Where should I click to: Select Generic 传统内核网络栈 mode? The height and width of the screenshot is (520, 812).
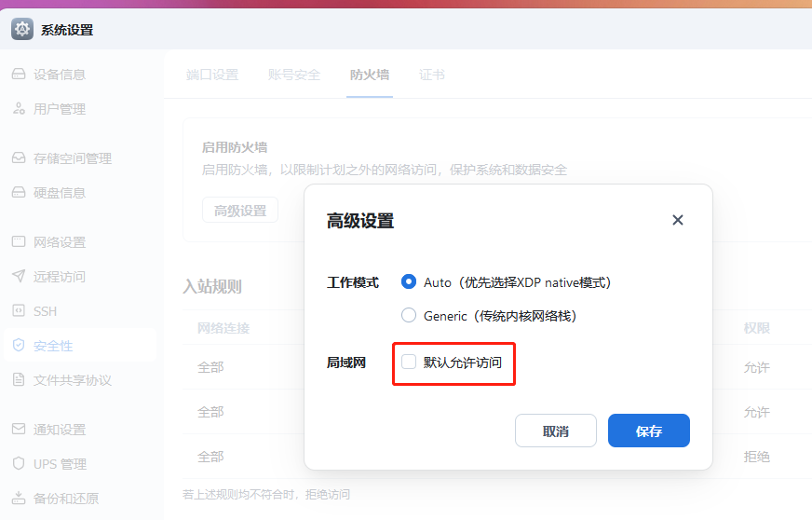coord(409,315)
